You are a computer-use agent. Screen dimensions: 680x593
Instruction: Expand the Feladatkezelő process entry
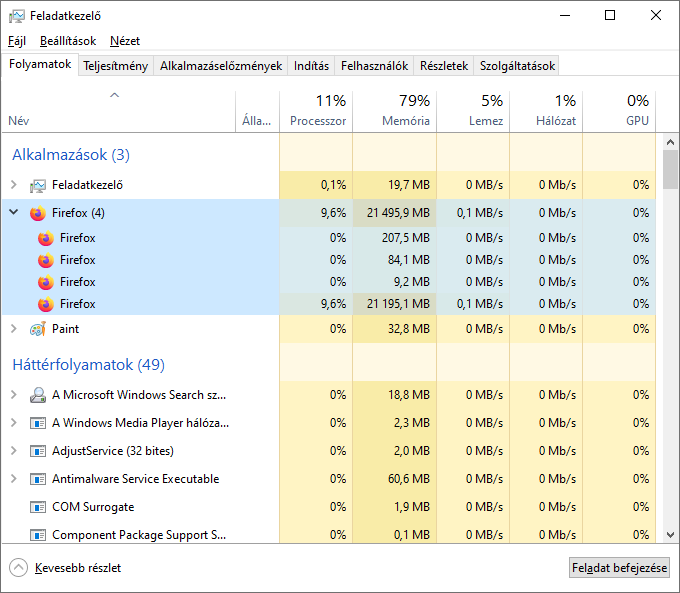point(14,185)
